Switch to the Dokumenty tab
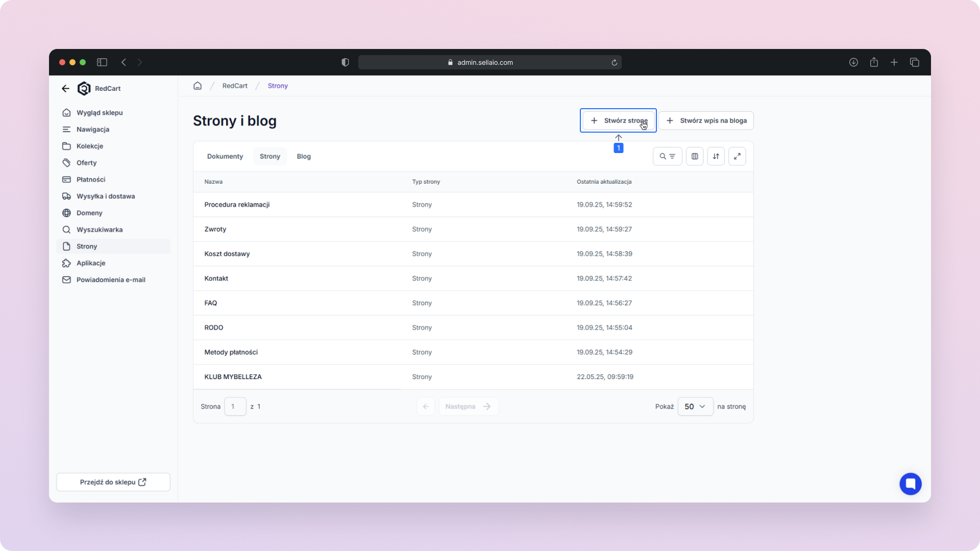980x551 pixels. coord(225,156)
